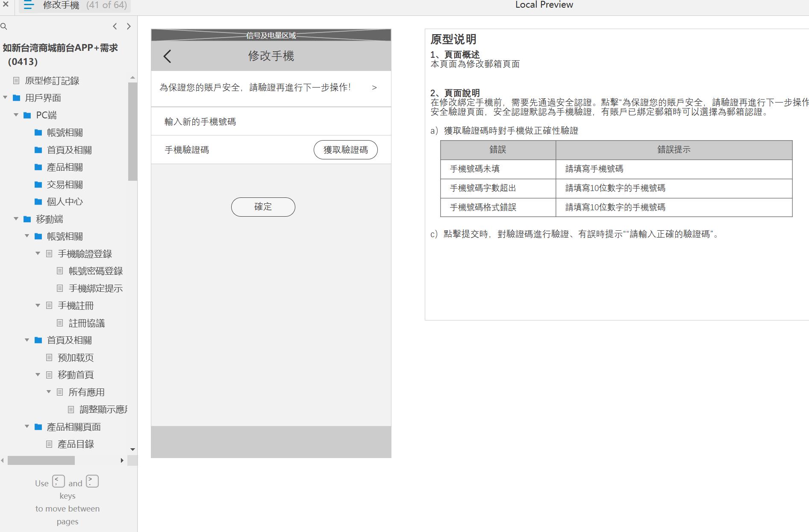Tap the 確定 button
809x532 pixels.
[263, 207]
